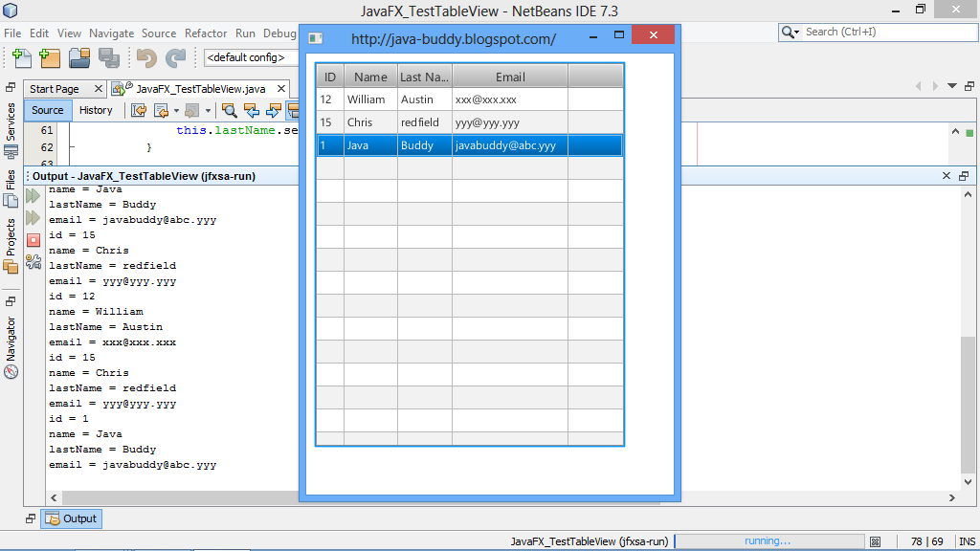Open the Services side panel
The image size is (980, 551).
pyautogui.click(x=11, y=130)
